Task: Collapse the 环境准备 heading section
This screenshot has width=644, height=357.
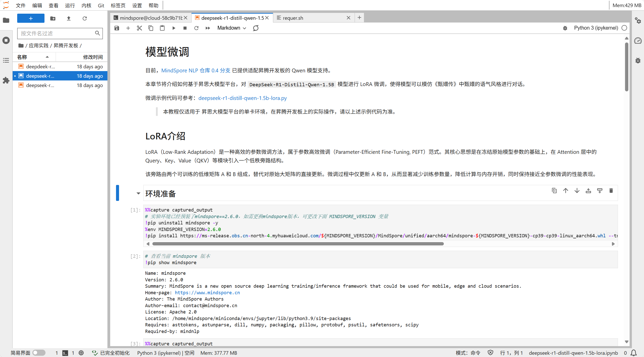Action: 138,194
